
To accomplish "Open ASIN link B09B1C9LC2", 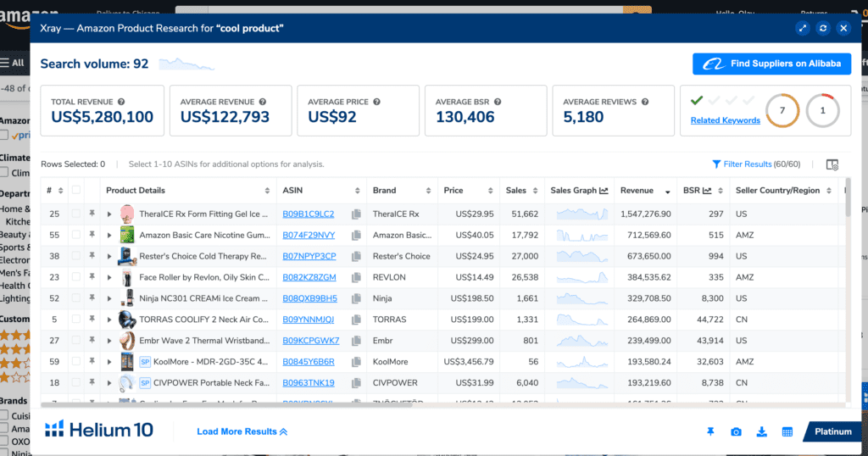I will [309, 214].
